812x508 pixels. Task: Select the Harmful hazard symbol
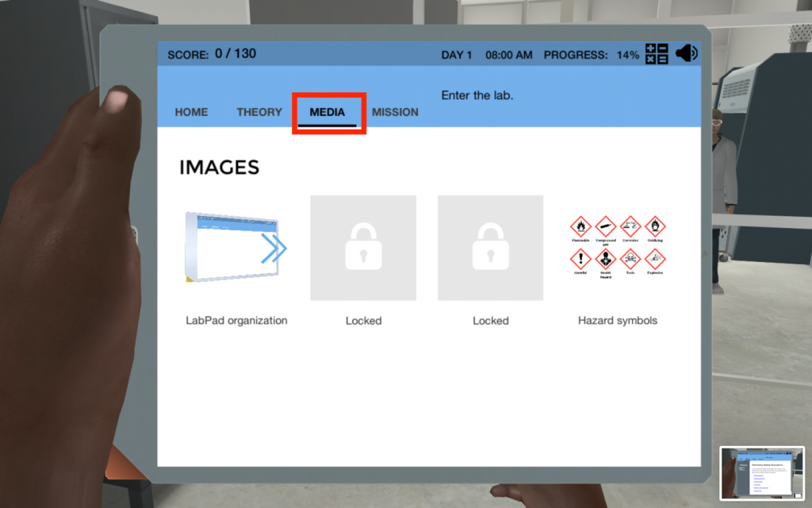point(580,259)
